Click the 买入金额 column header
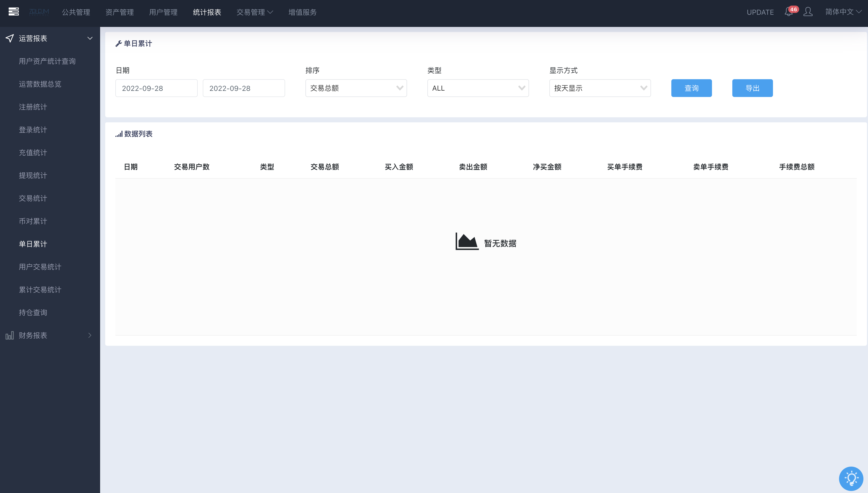Image resolution: width=868 pixels, height=493 pixels. click(399, 167)
